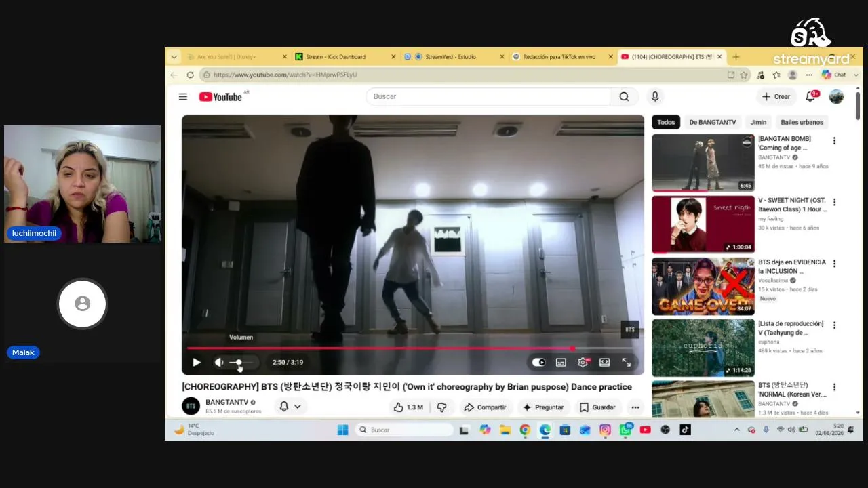Image resolution: width=868 pixels, height=488 pixels.
Task: Open the euphoria playlist thumbnail
Action: (703, 348)
